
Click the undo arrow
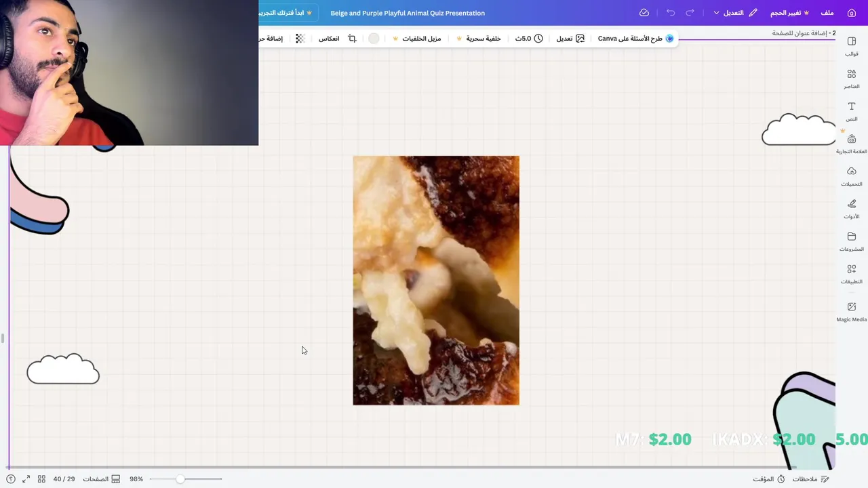671,13
